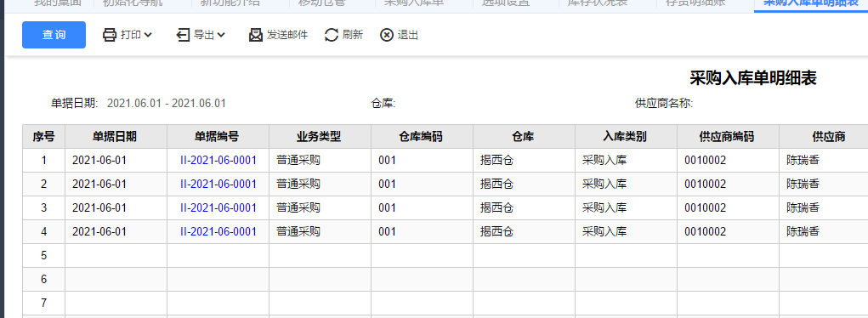Select 采购入库 cell in row 2
The image size is (868, 318).
click(626, 185)
